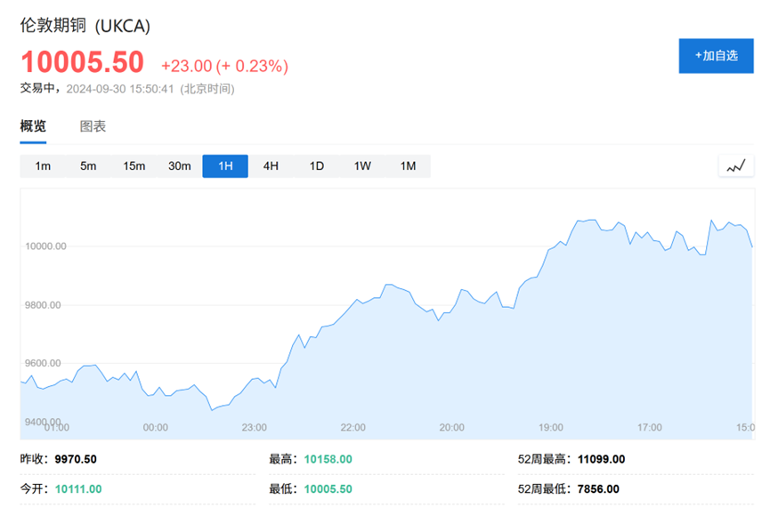Click the 10005.50 current price
This screenshot has height=532, width=770.
(83, 62)
